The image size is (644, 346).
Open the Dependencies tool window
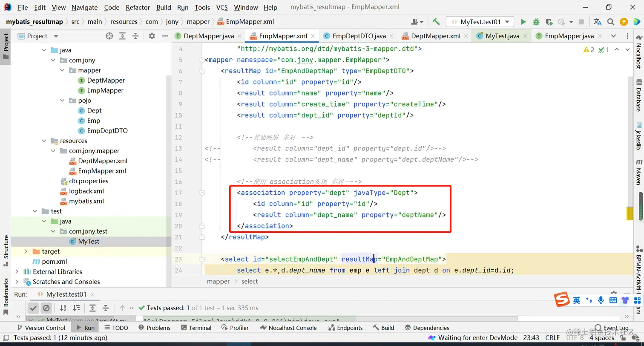427,328
